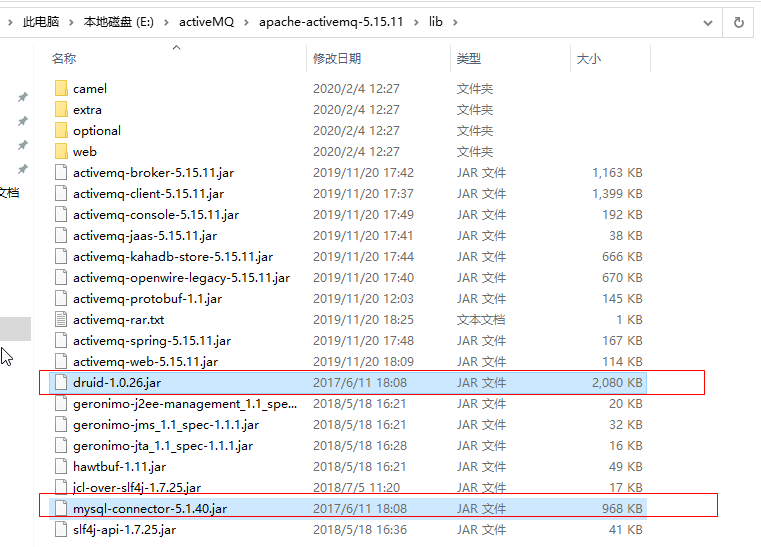Select druid-1.0.26.jar file icon

coord(61,382)
